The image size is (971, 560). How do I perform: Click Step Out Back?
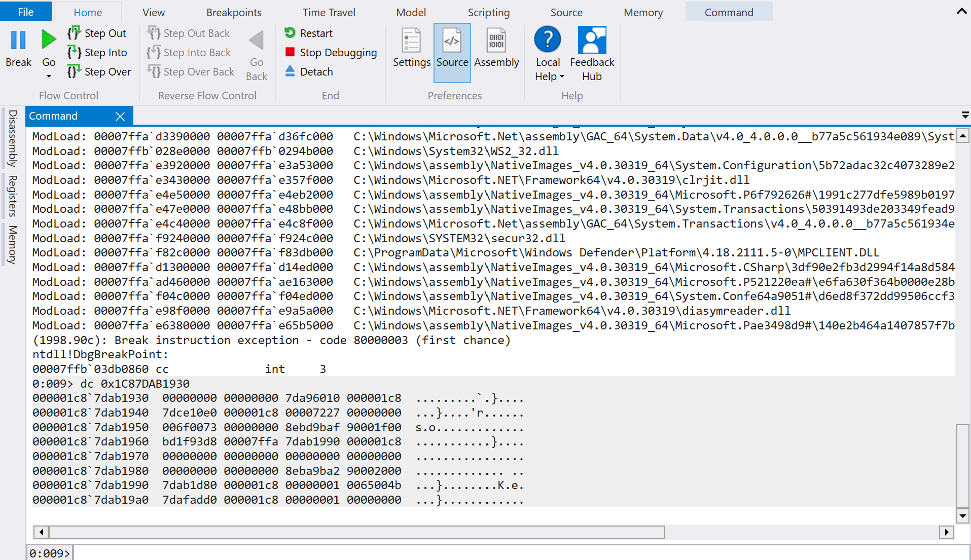[189, 33]
